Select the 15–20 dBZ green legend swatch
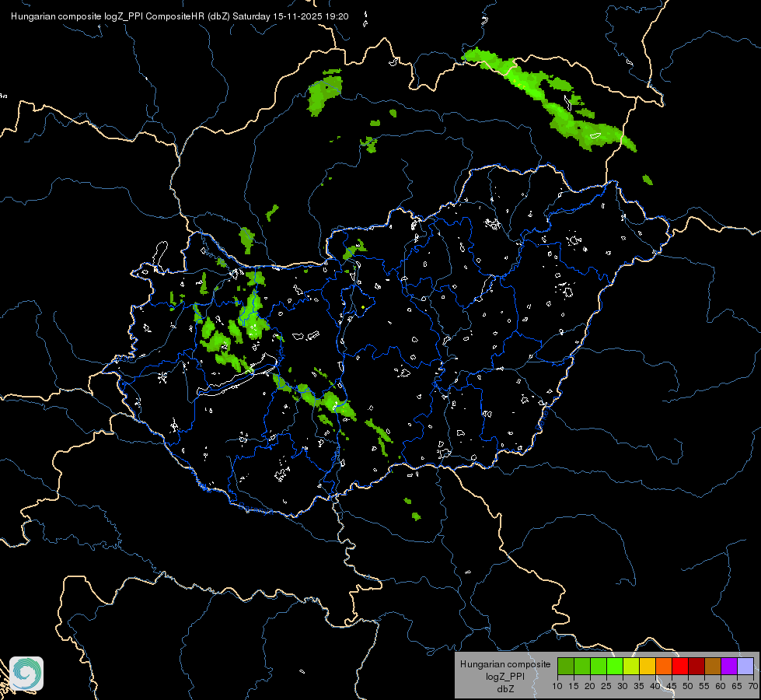 pyautogui.click(x=582, y=666)
